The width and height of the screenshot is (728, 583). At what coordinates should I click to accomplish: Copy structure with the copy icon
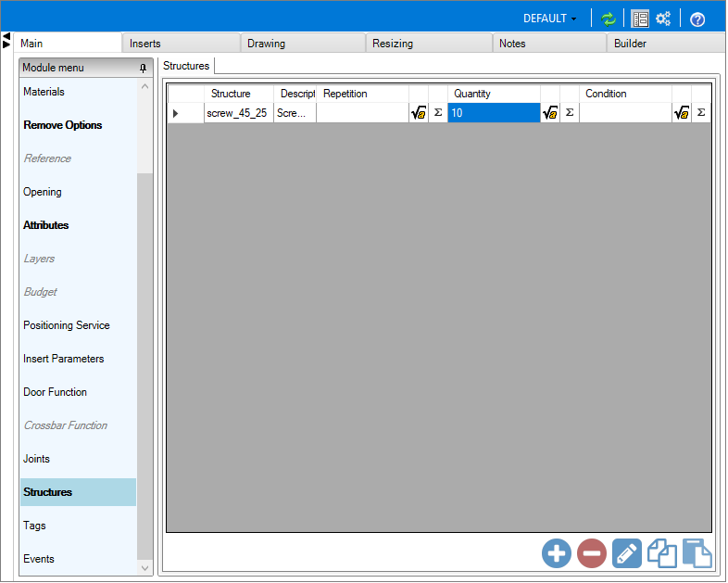point(661,553)
